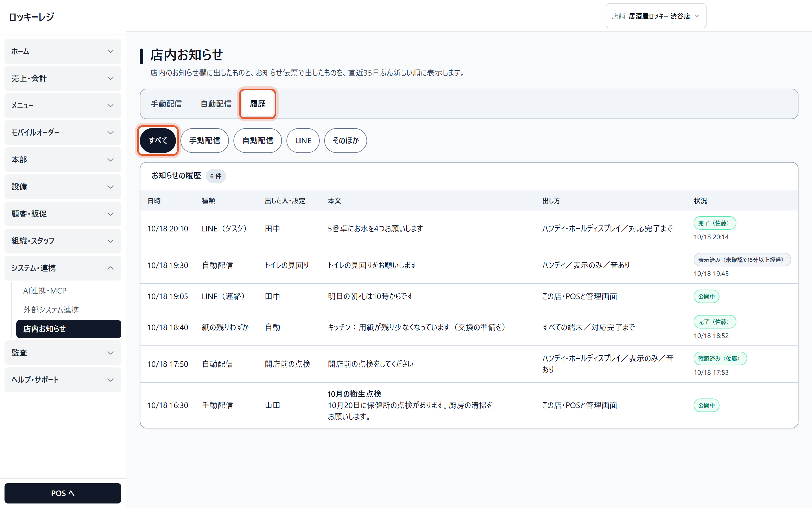Click the 日時 column header
The height and width of the screenshot is (508, 812).
[x=154, y=201]
